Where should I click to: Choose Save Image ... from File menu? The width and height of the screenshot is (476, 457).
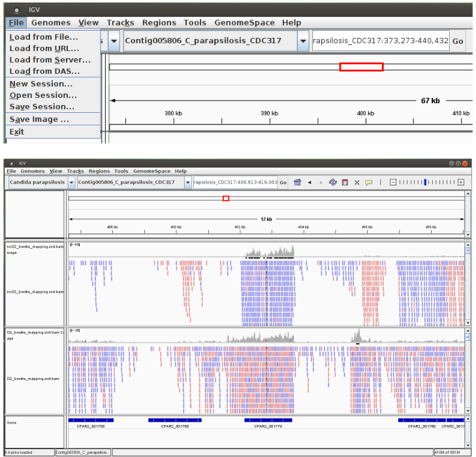39,119
